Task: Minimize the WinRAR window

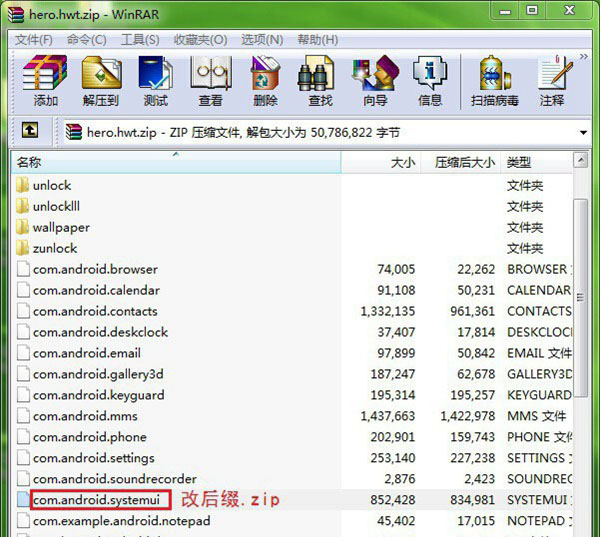Action: [x=505, y=11]
